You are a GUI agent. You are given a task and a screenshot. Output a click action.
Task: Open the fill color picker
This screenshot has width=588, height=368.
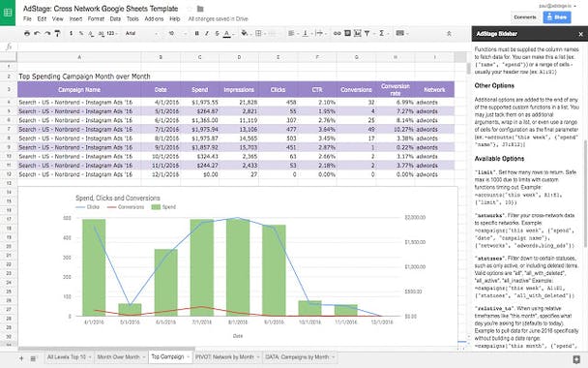pyautogui.click(x=245, y=34)
